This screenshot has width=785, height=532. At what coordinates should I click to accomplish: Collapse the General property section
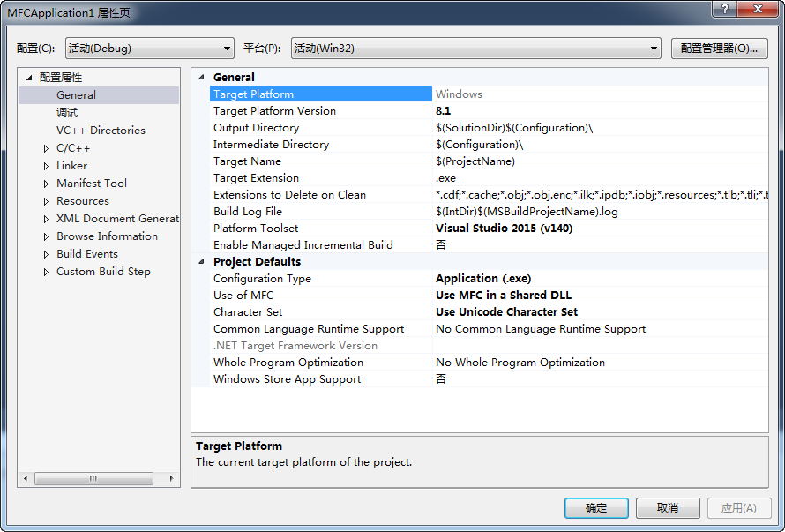pos(201,77)
